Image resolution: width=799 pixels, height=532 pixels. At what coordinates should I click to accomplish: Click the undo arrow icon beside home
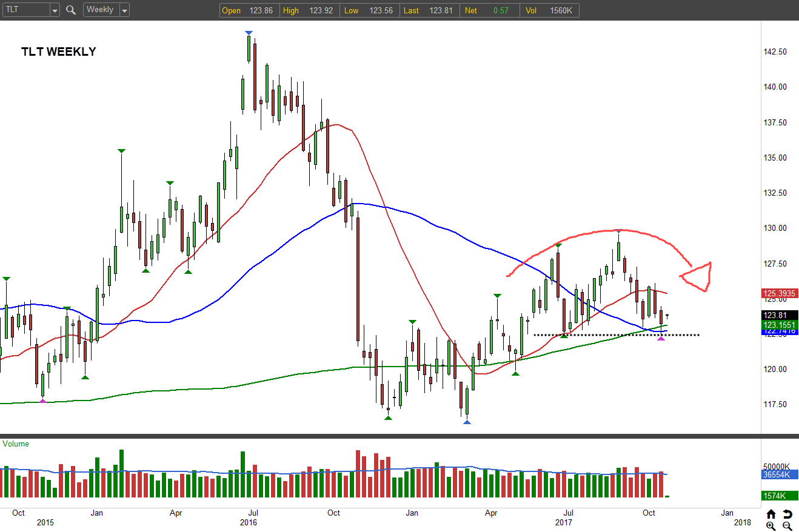787,514
